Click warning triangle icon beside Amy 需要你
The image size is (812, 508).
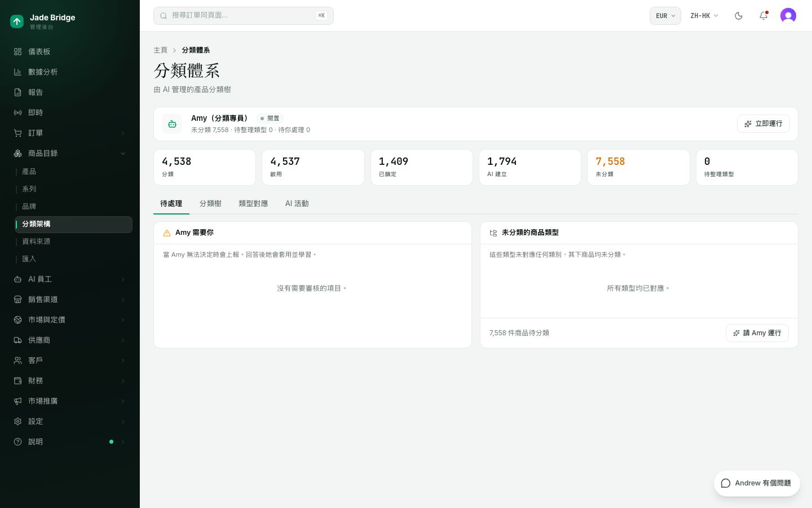167,233
